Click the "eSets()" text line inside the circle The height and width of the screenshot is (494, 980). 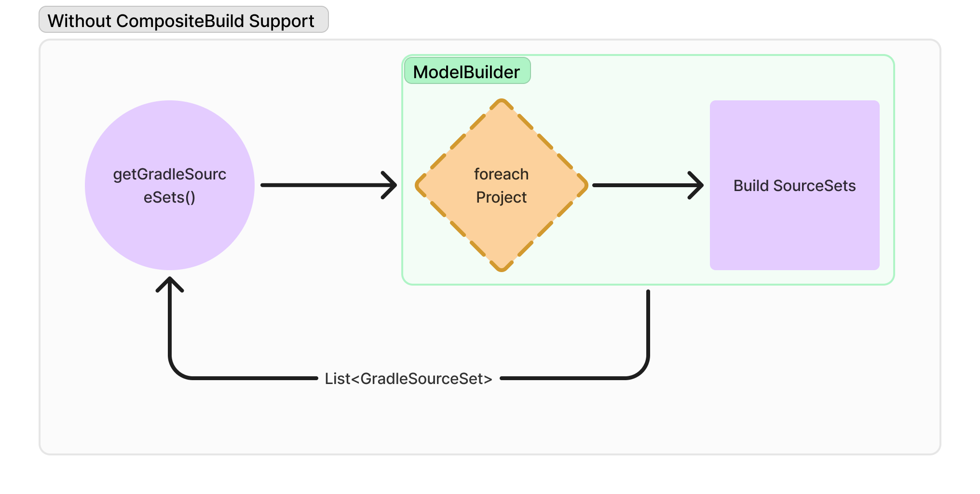[x=170, y=197]
